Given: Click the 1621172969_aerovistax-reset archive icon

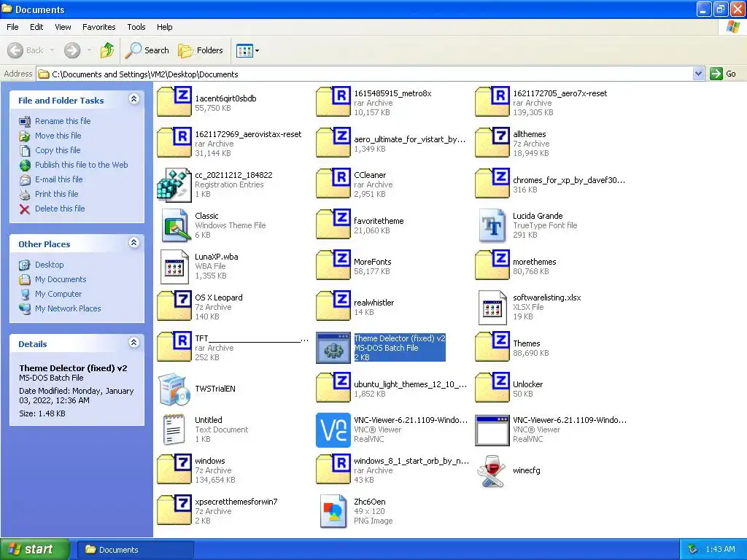Looking at the screenshot, I should (174, 142).
